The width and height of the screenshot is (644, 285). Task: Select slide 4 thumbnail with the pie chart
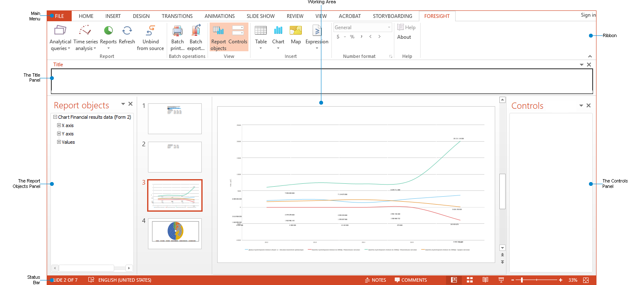click(x=175, y=233)
